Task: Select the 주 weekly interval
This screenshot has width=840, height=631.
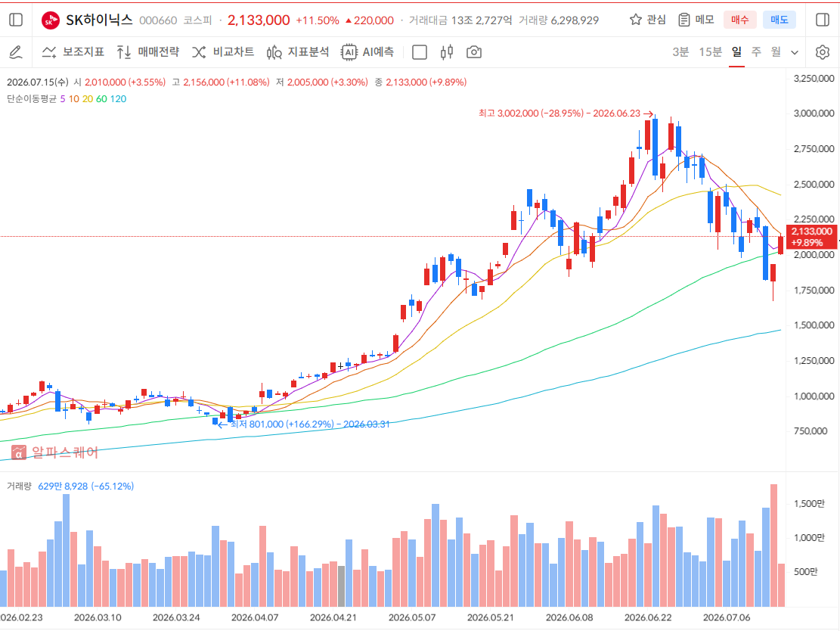Action: [756, 52]
